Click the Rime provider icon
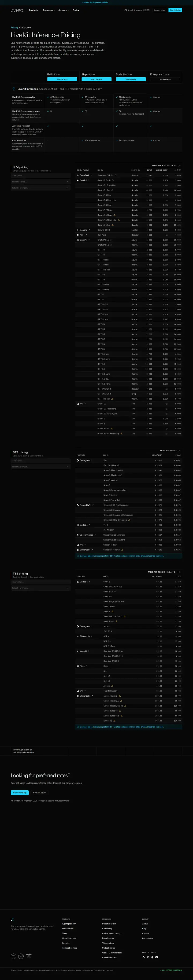The image size is (193, 980). (x=77, y=666)
